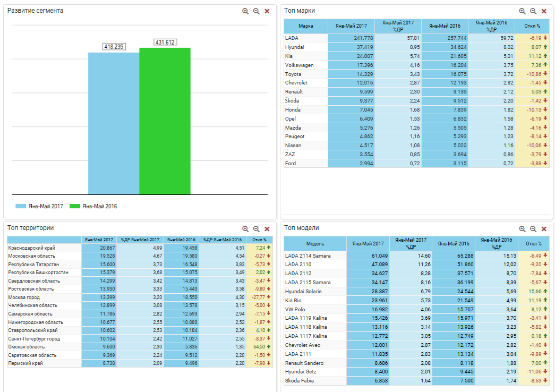Close the Топ территории panel
This screenshot has height=392, width=555.
[267, 229]
